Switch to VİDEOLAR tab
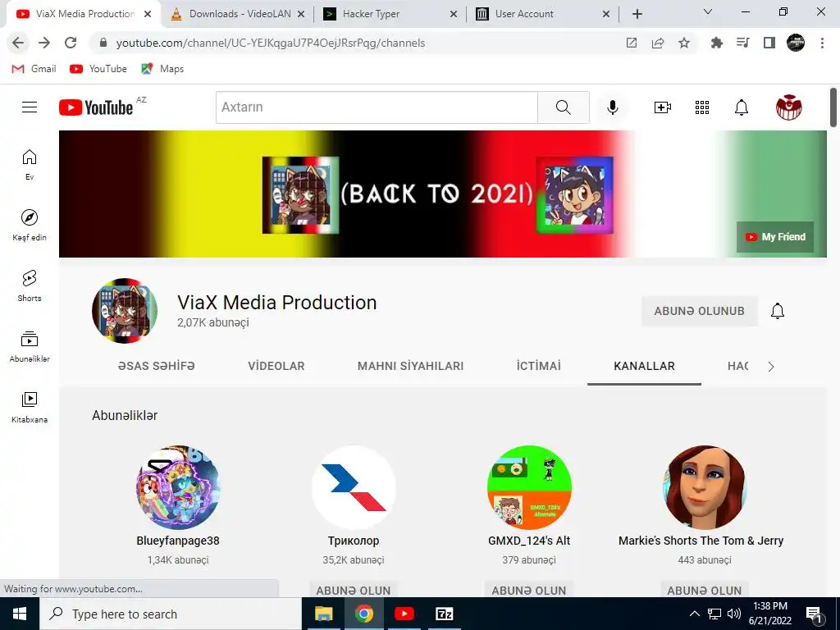The width and height of the screenshot is (840, 630). (276, 366)
